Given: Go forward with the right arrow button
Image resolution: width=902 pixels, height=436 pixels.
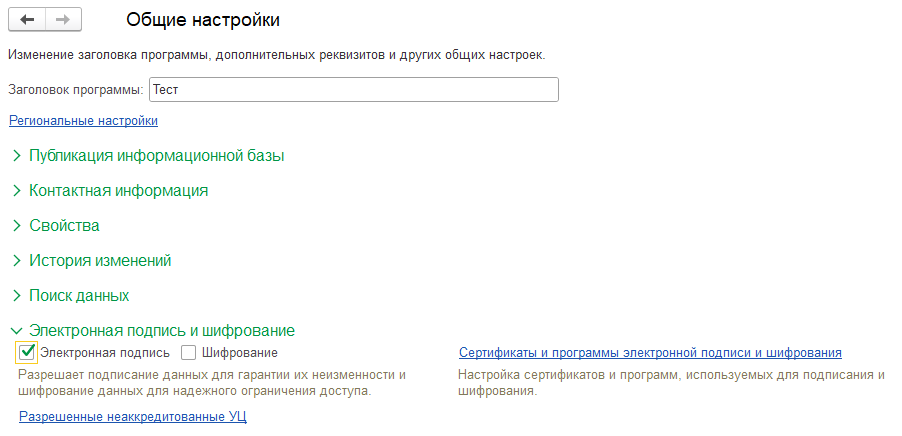Looking at the screenshot, I should coord(63,20).
